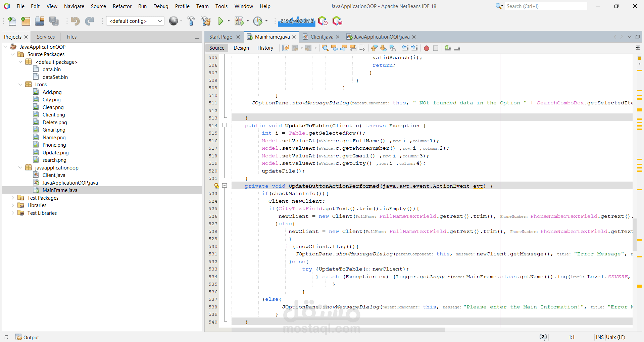This screenshot has width=644, height=342.
Task: Open the default config dropdown
Action: click(x=135, y=21)
